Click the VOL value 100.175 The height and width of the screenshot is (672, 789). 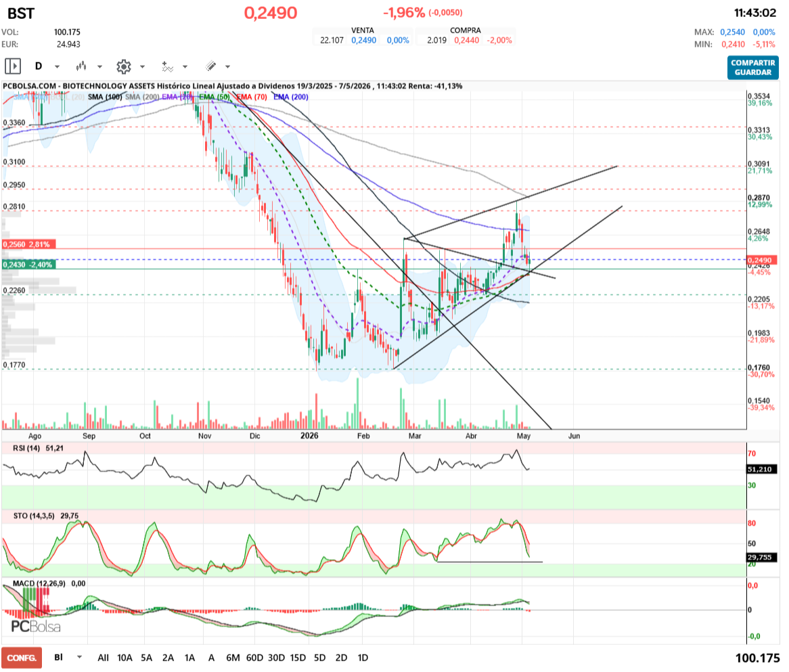click(67, 32)
